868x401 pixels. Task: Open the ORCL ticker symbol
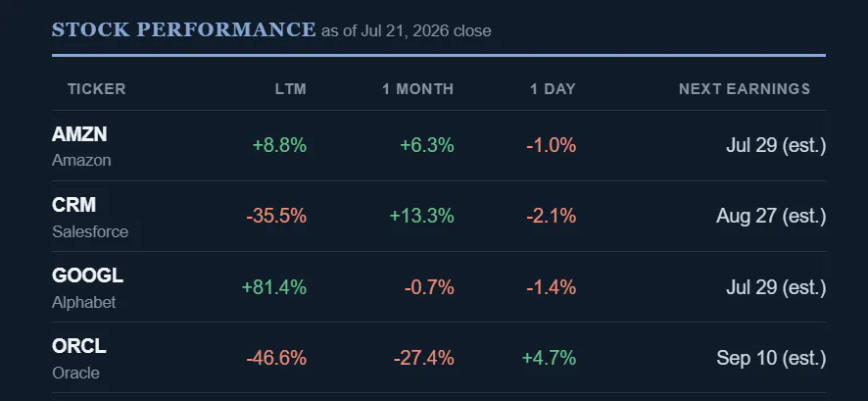click(79, 346)
